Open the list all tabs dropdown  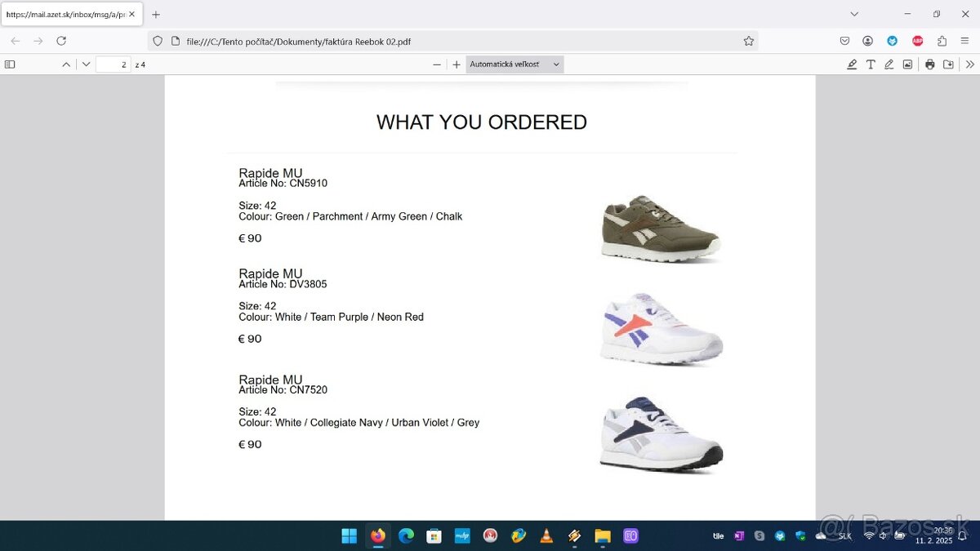[x=854, y=14]
